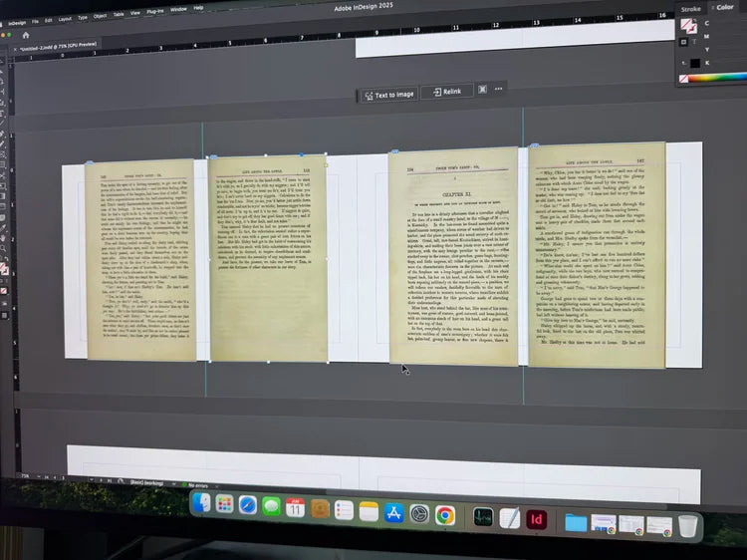Image resolution: width=747 pixels, height=560 pixels.
Task: Switch to the Color panel tab
Action: pos(724,7)
